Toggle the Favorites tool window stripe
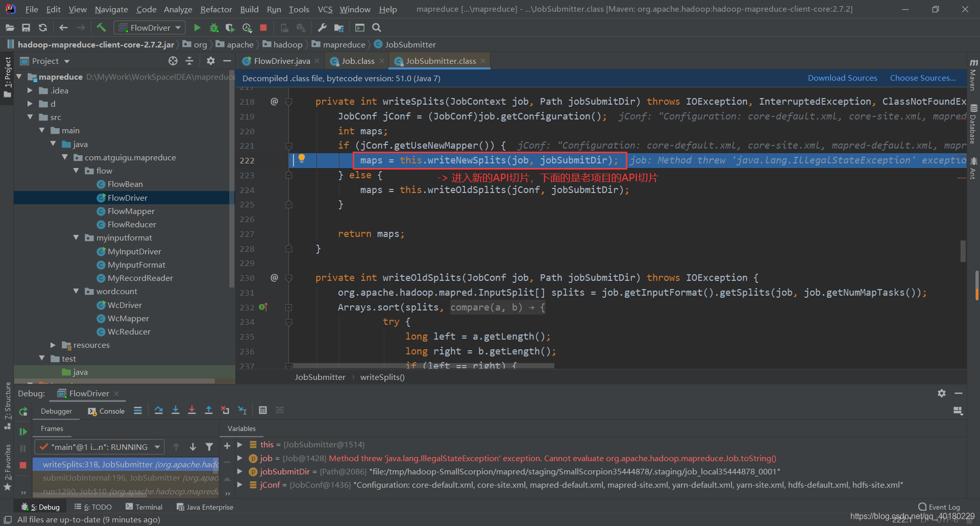 click(x=7, y=467)
